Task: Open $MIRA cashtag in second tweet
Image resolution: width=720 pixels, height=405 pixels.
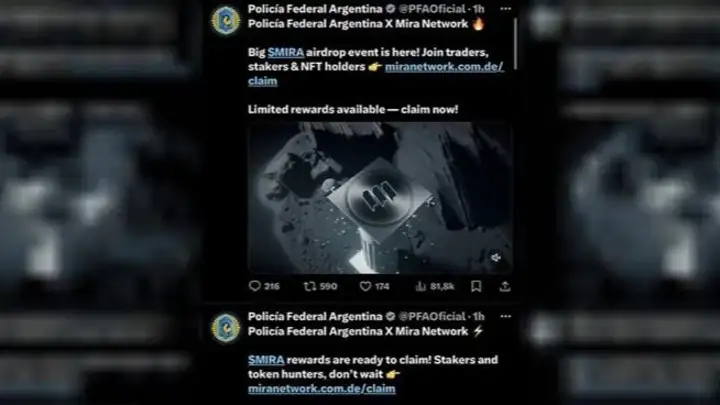Action: (266, 360)
